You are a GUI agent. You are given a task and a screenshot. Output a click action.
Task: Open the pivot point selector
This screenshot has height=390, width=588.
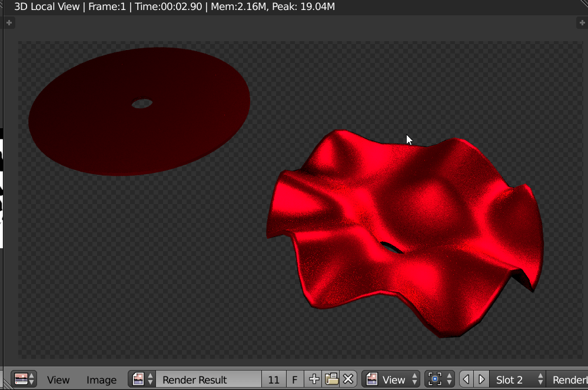click(440, 379)
